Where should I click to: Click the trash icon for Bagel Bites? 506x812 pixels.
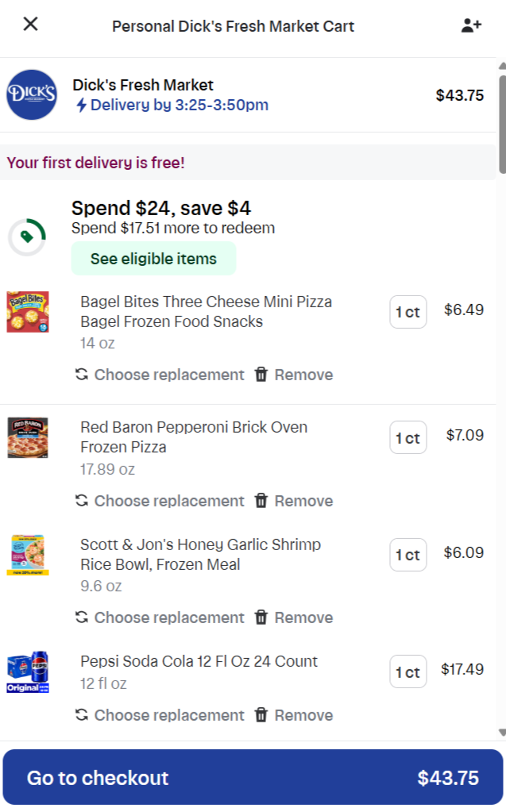(x=261, y=375)
